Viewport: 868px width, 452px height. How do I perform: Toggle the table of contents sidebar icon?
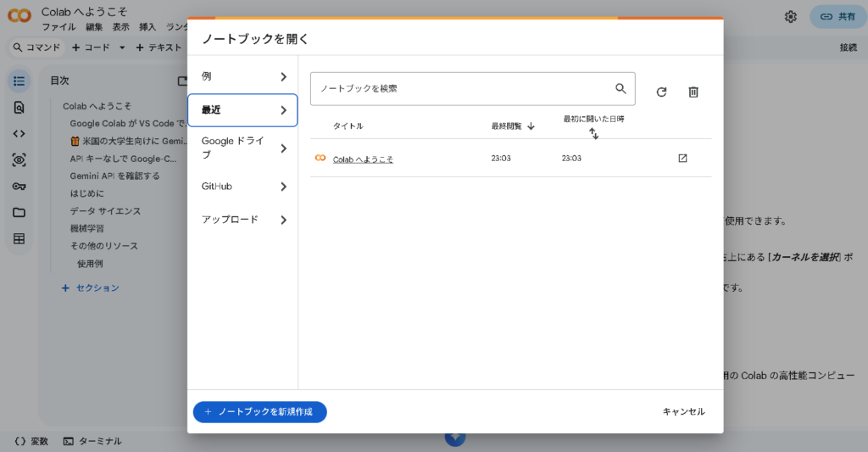[19, 81]
